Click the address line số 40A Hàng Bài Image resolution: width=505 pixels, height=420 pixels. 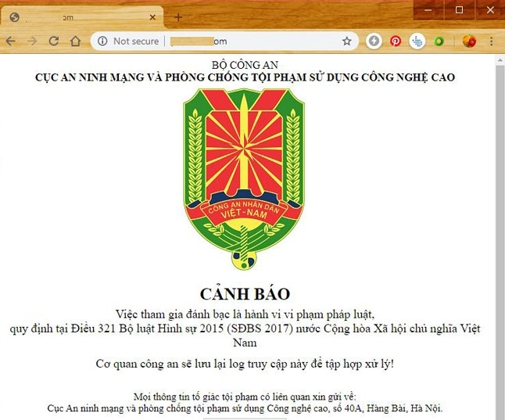[245, 408]
